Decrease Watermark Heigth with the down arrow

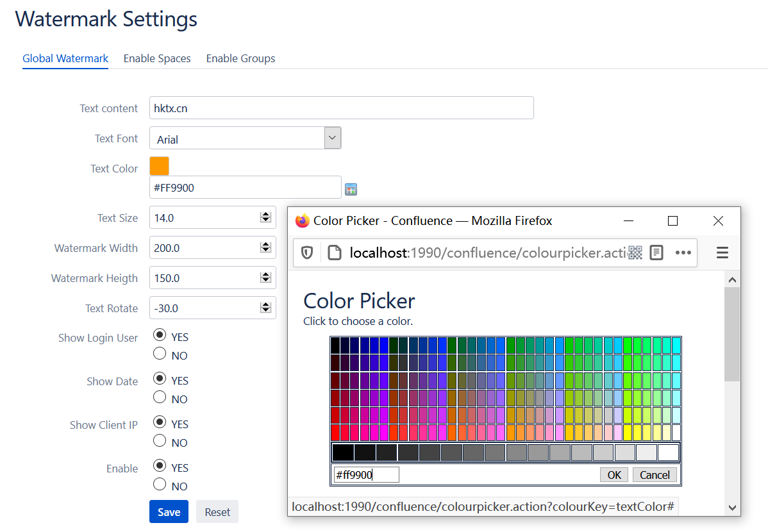click(265, 281)
